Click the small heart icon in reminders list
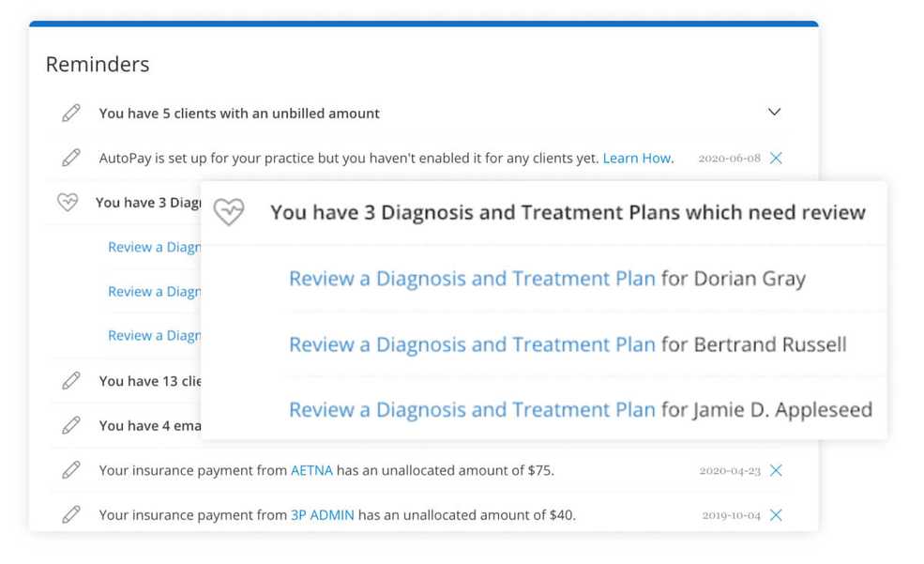 click(x=68, y=202)
